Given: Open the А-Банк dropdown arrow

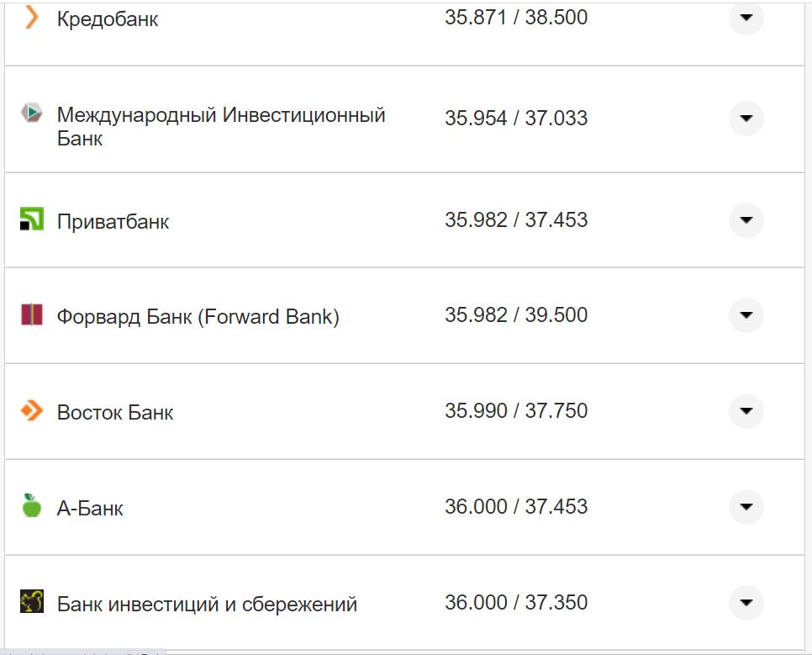Looking at the screenshot, I should coord(745,506).
